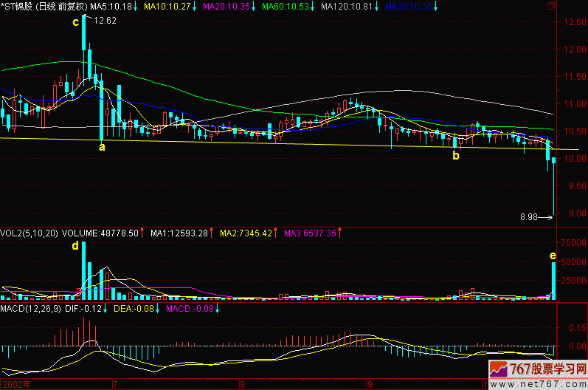Open the VOL2(5,10,20) indicator title

pyautogui.click(x=30, y=233)
